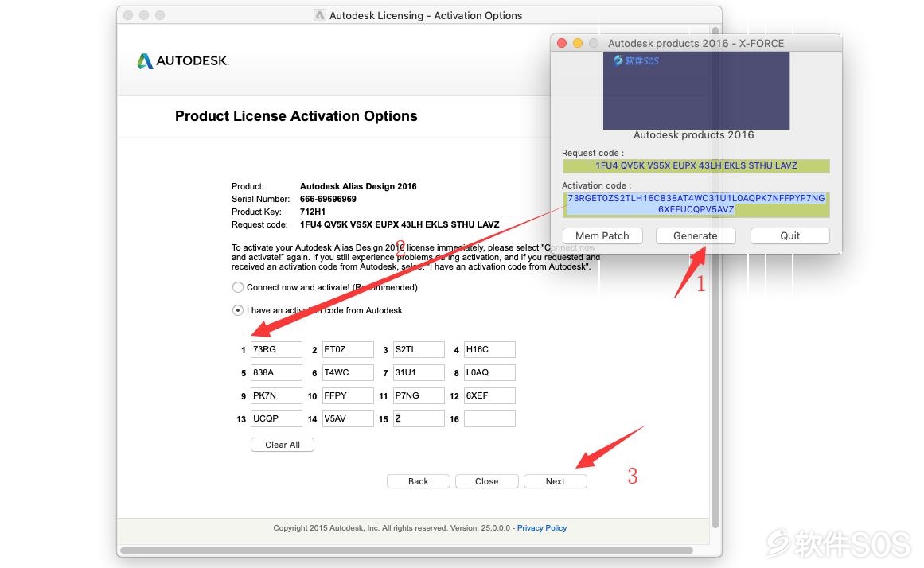Click activation field 14 containing V5AV

tap(348, 418)
